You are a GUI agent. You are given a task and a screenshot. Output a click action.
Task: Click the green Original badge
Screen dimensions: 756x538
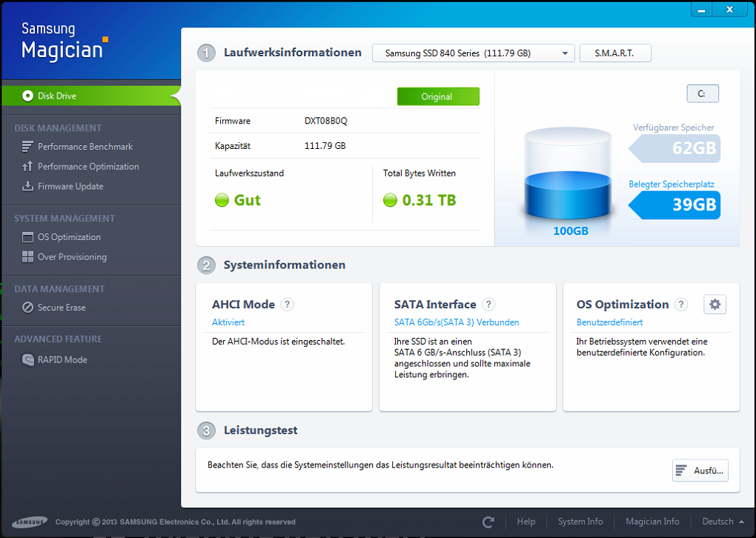coord(438,96)
